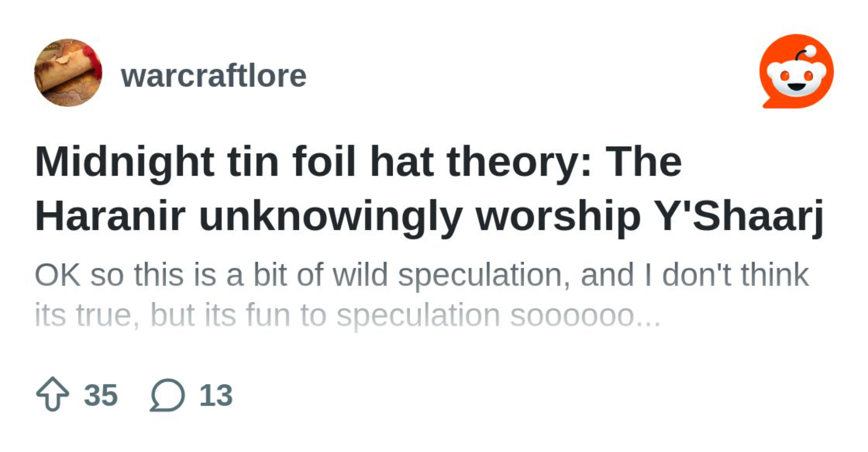The width and height of the screenshot is (868, 452).
Task: Click the upvote count 35
Action: pos(101,395)
